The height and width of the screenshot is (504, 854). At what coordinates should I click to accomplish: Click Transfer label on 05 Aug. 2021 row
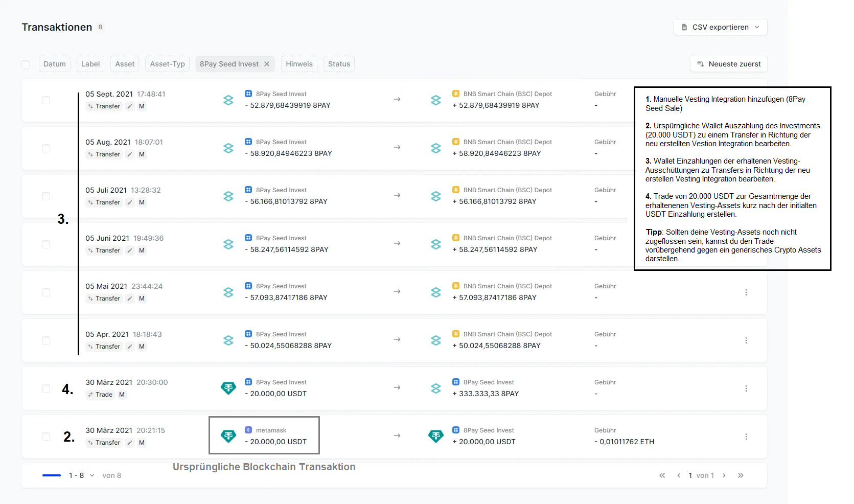click(x=104, y=154)
